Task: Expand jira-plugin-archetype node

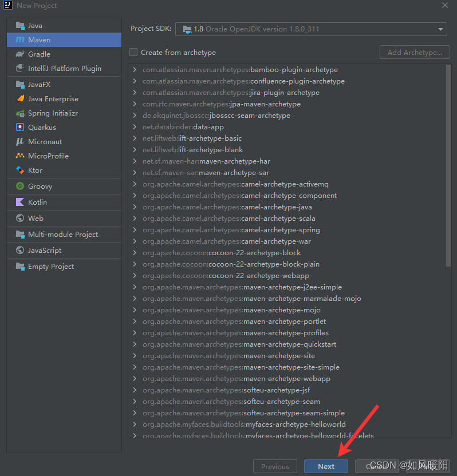Action: click(135, 93)
